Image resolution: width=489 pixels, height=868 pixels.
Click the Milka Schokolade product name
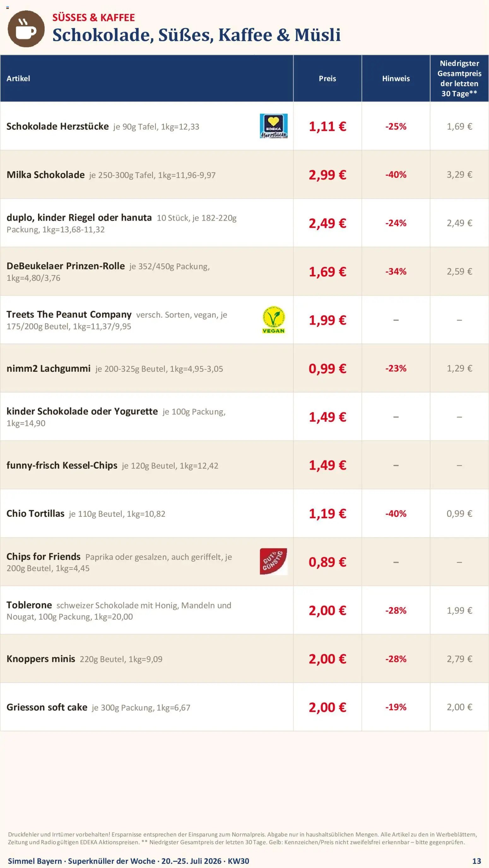45,175
